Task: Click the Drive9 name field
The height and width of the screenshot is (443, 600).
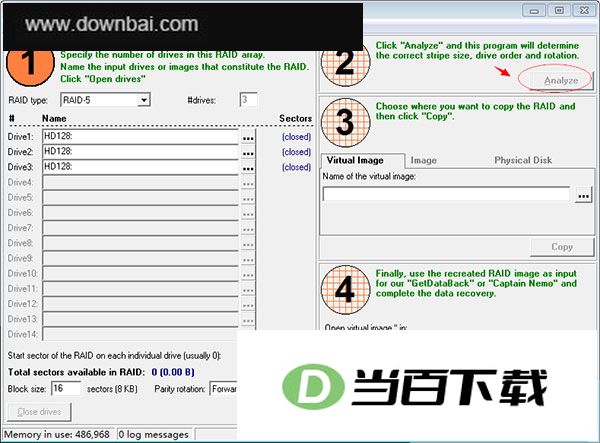Action: (x=140, y=258)
